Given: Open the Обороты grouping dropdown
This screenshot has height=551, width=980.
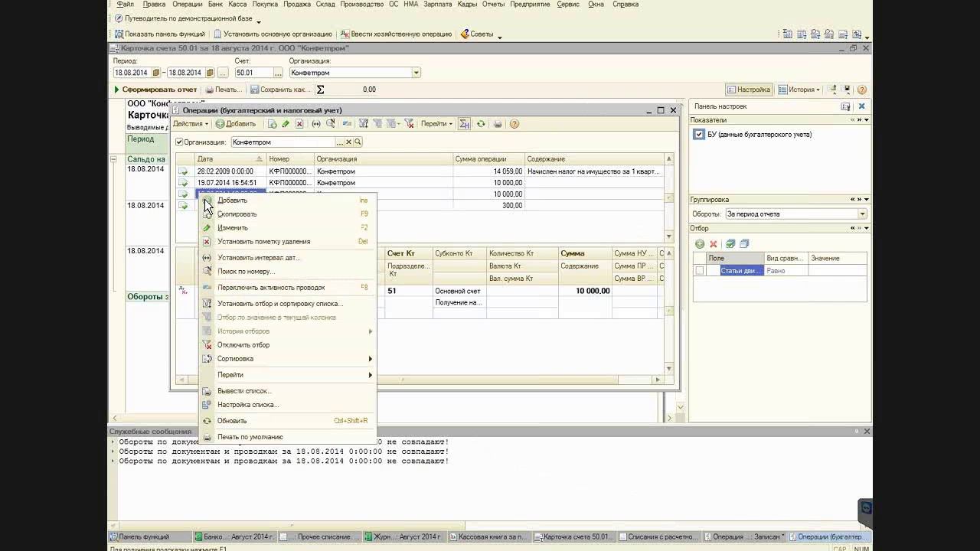Looking at the screenshot, I should 862,214.
